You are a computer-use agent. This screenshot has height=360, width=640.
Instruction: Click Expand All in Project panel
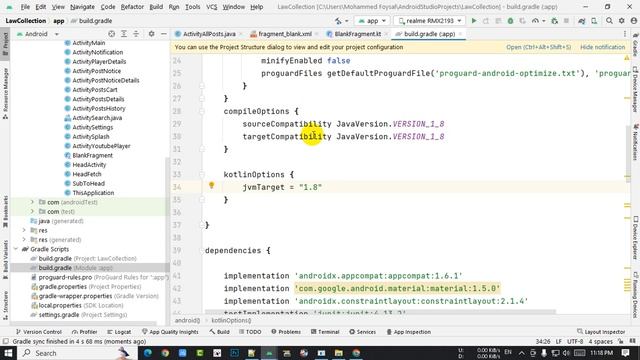pyautogui.click(x=124, y=34)
